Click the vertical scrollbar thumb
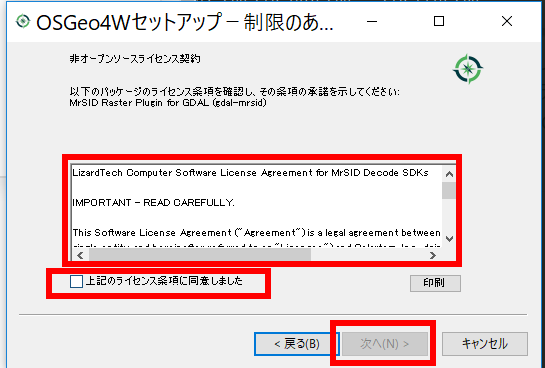The image size is (545, 368). coord(449,190)
